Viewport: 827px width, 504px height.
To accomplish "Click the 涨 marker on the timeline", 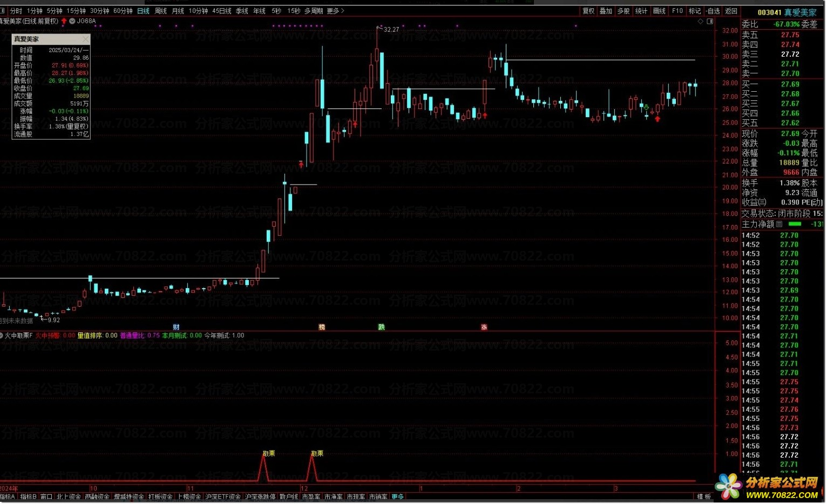I will (x=484, y=328).
